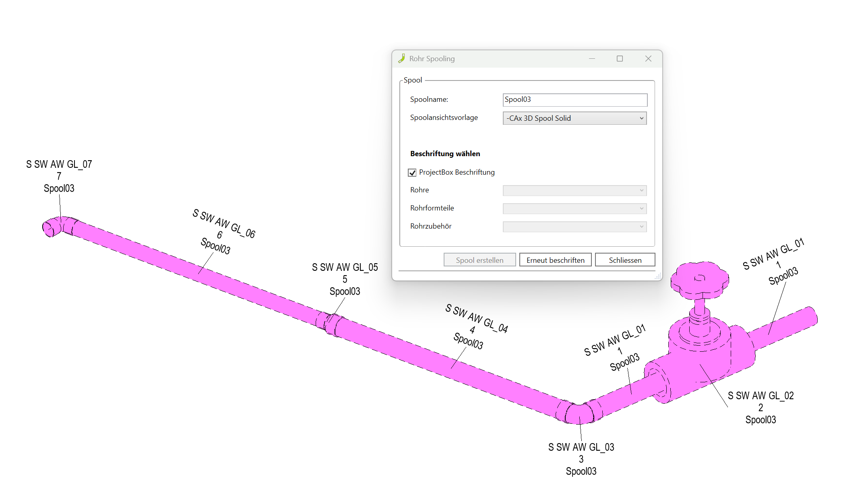The image size is (868, 493).
Task: Toggle ProjectBox Beschriftung checkbox
Action: (412, 173)
